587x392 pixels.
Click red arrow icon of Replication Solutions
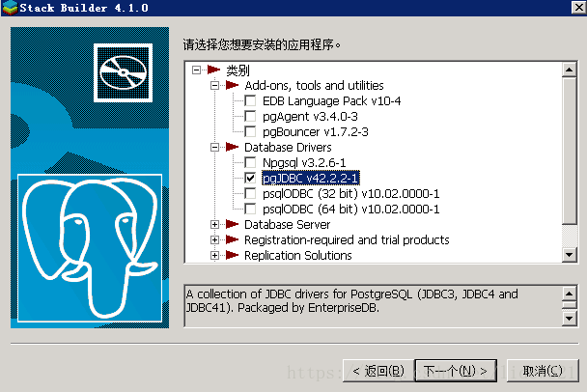(232, 255)
